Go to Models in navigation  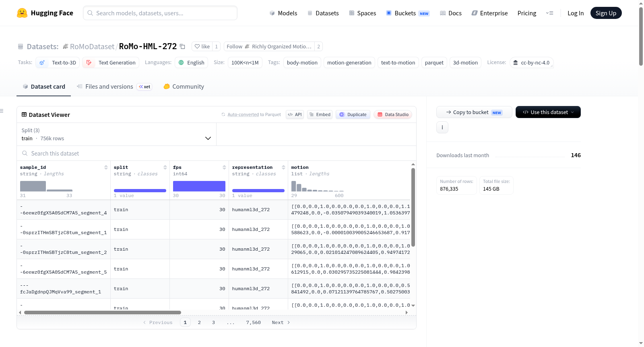(x=283, y=13)
